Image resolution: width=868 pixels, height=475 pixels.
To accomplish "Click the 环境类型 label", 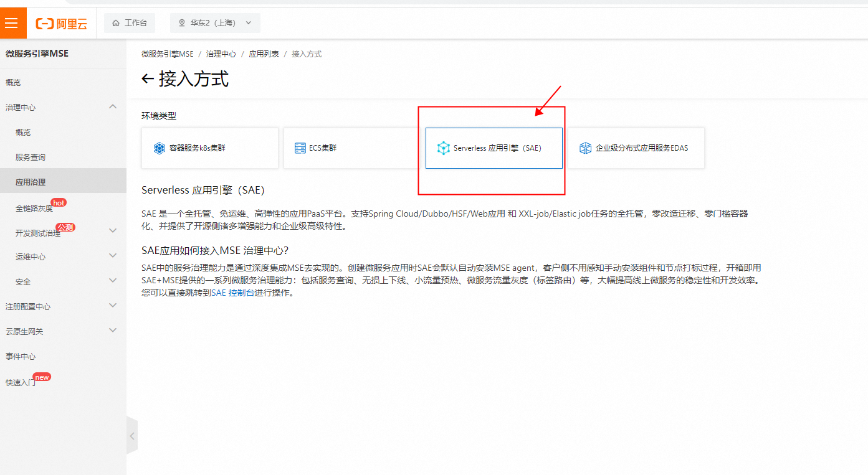I will click(x=159, y=116).
